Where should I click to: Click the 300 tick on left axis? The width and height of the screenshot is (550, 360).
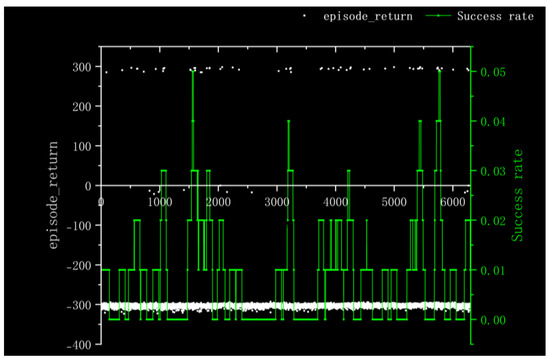tap(82, 67)
